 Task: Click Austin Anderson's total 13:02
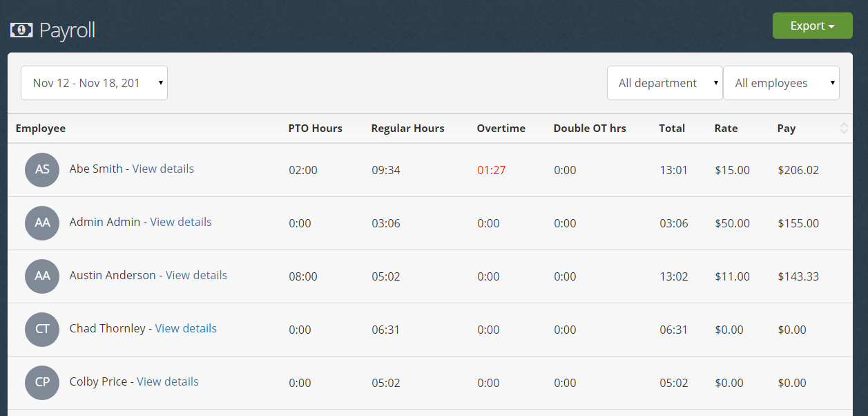click(674, 276)
